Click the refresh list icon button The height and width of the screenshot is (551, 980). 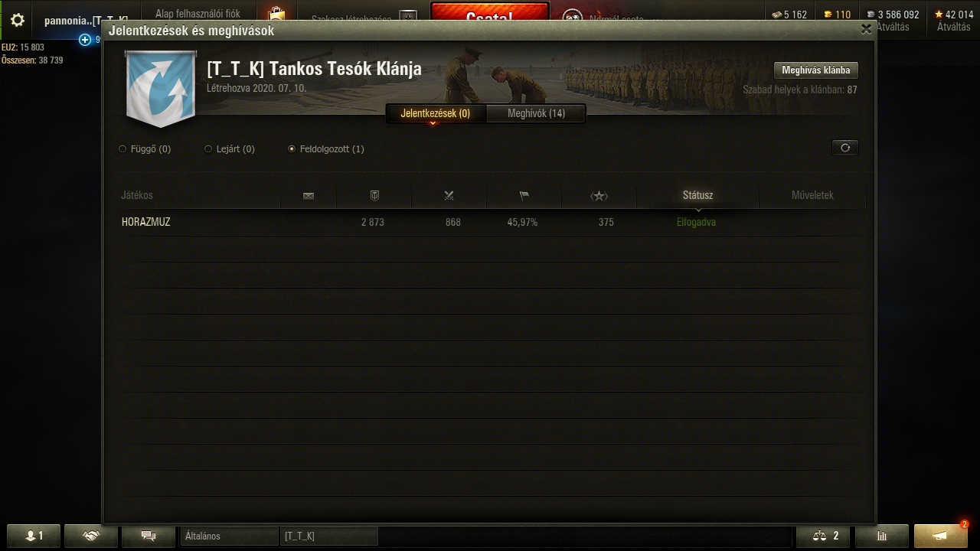tap(845, 148)
